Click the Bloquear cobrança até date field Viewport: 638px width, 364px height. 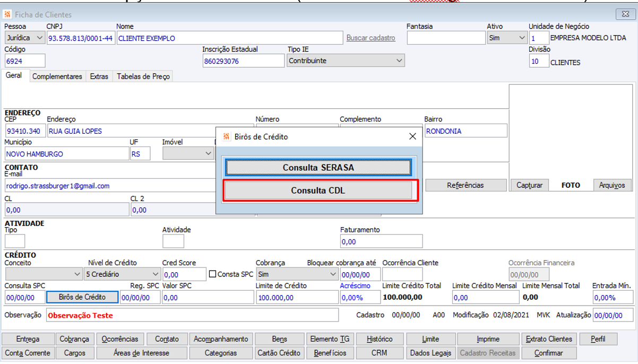point(360,274)
